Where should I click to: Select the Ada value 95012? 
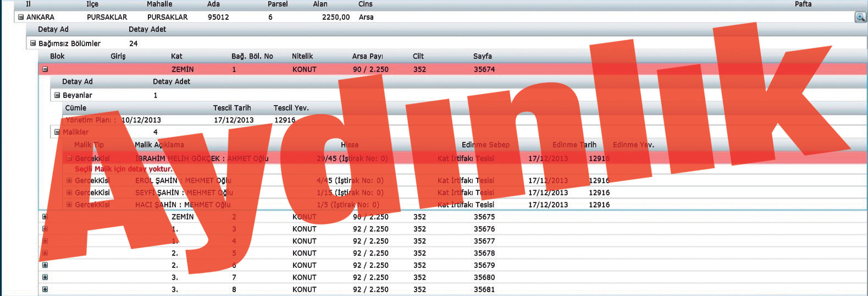[218, 17]
